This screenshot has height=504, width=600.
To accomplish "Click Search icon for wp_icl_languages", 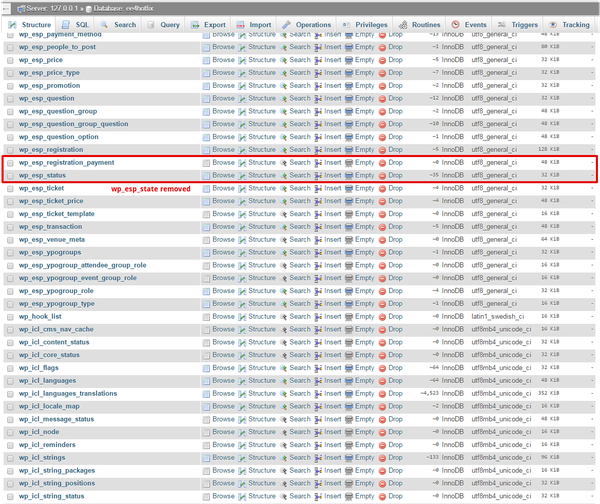I will click(x=283, y=381).
